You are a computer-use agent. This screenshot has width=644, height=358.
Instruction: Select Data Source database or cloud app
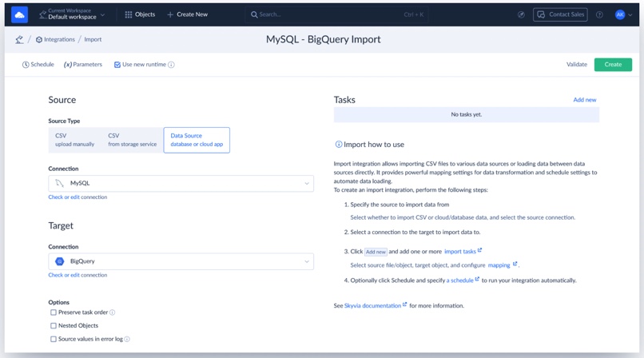pyautogui.click(x=197, y=140)
